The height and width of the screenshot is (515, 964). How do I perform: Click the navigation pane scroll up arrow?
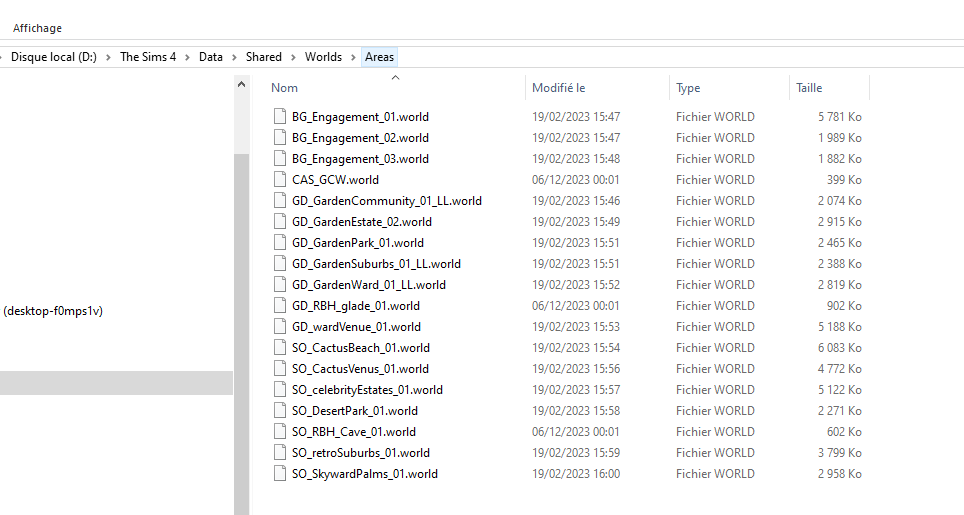(x=241, y=86)
